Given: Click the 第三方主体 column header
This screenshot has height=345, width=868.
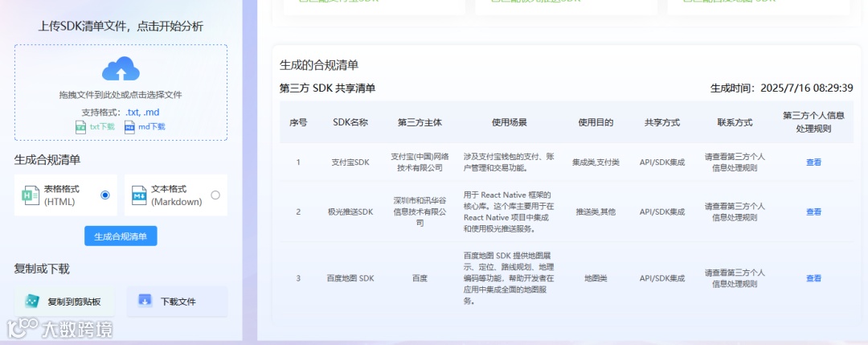Looking at the screenshot, I should [x=420, y=122].
